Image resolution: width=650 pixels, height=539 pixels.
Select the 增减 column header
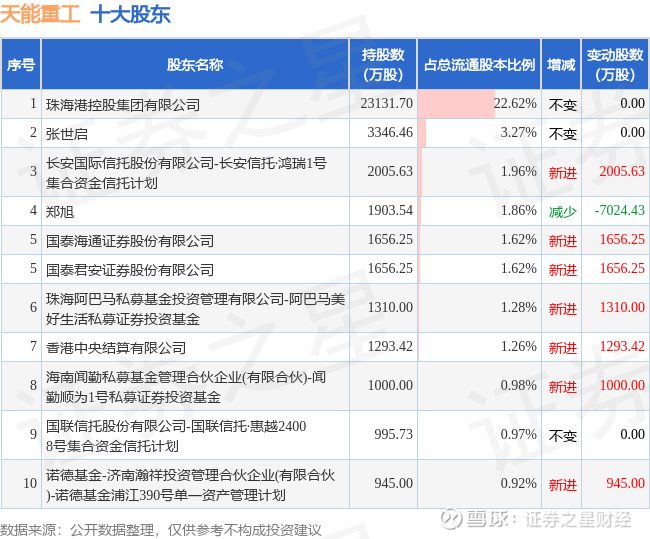561,64
